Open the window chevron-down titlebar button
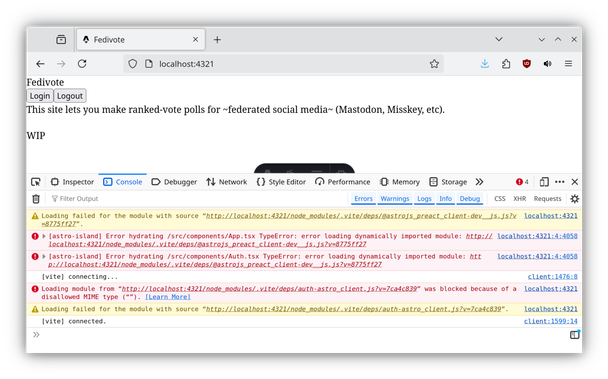Image resolution: width=608 pixels, height=379 pixels. pyautogui.click(x=542, y=40)
